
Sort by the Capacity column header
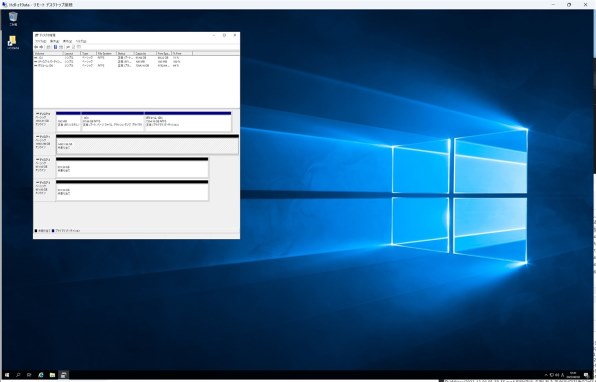(146, 54)
